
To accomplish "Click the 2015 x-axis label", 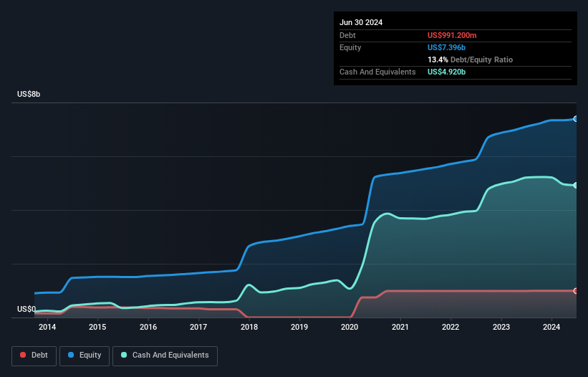I will [x=97, y=327].
